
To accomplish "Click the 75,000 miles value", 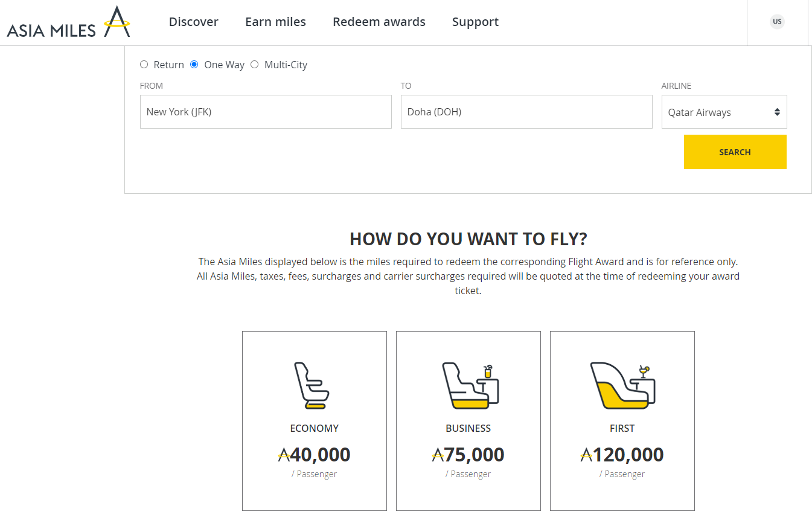I will coord(475,455).
